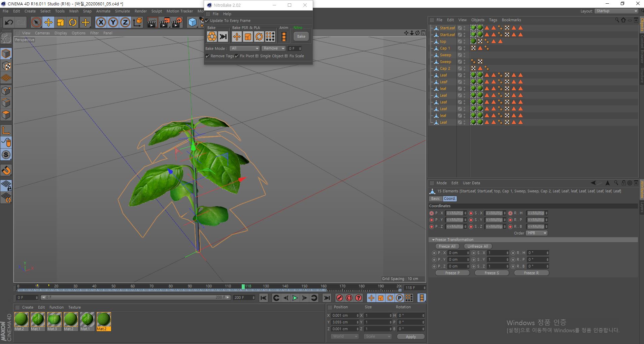The width and height of the screenshot is (644, 344).
Task: Click the Play Forwards button
Action: pos(295,298)
